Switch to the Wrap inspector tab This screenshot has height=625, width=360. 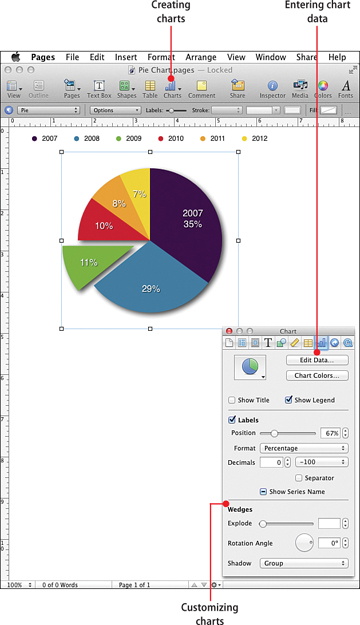[255, 342]
